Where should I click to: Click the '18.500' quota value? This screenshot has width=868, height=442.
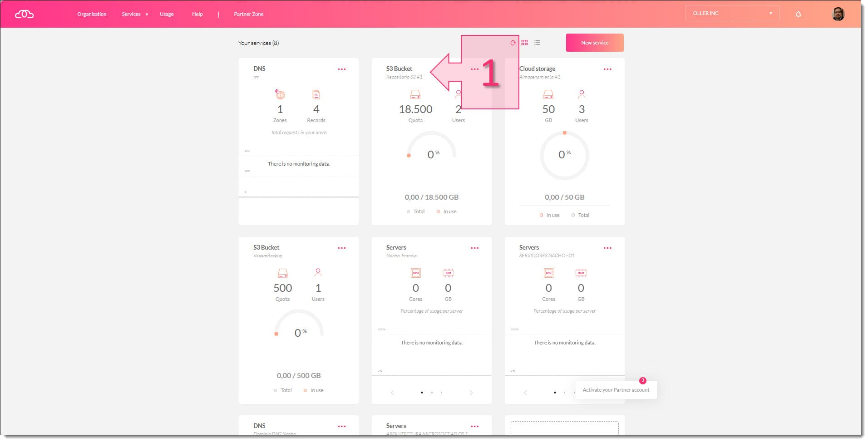(x=415, y=109)
